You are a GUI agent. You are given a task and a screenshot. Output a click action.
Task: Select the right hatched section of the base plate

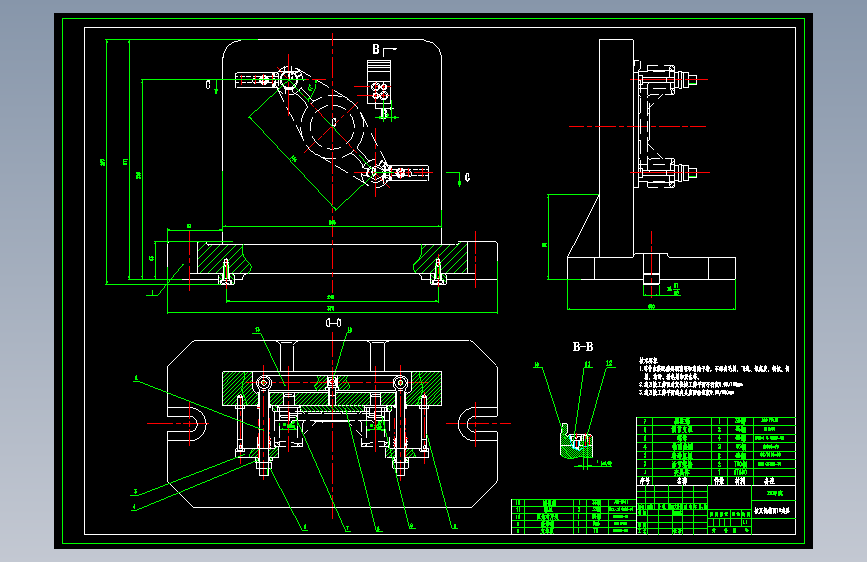tap(443, 258)
